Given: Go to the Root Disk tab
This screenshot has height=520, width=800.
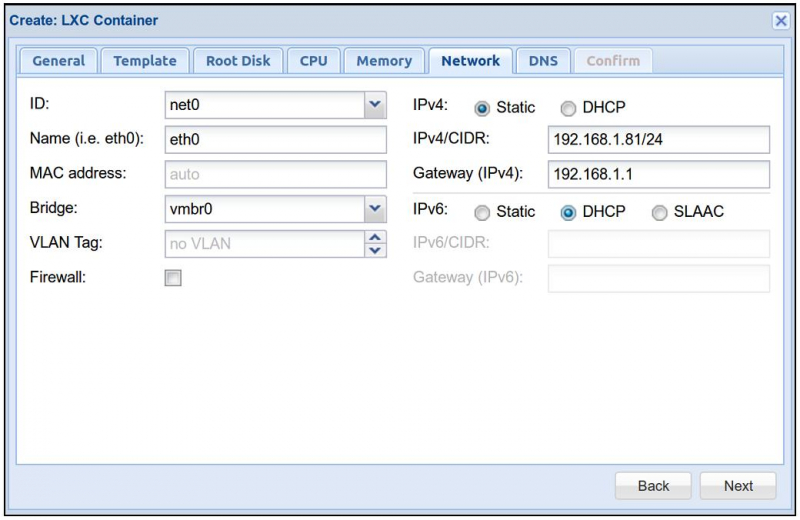Looking at the screenshot, I should pos(238,61).
